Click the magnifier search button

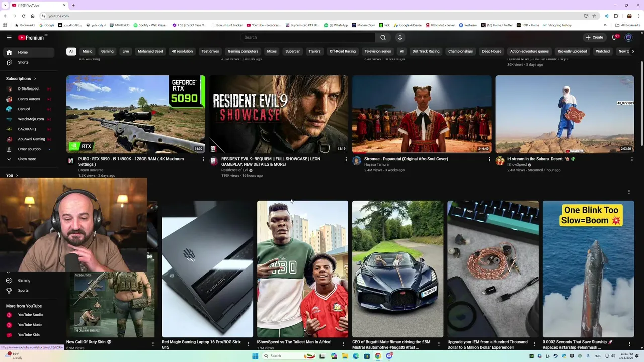click(383, 37)
